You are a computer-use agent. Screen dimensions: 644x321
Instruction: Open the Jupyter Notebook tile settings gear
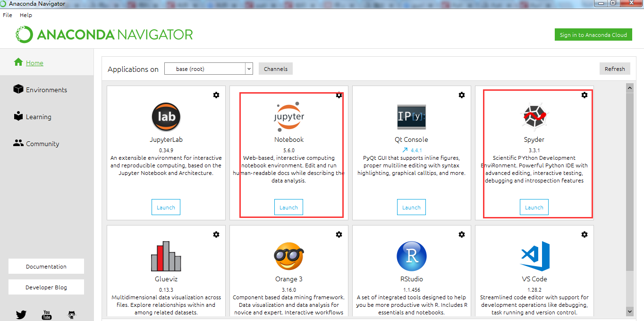coord(339,95)
